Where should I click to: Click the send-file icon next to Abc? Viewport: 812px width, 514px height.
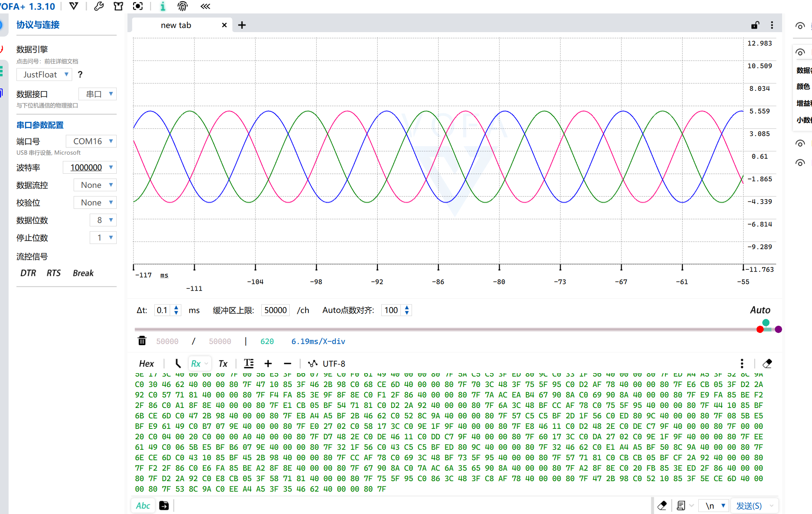pos(164,505)
